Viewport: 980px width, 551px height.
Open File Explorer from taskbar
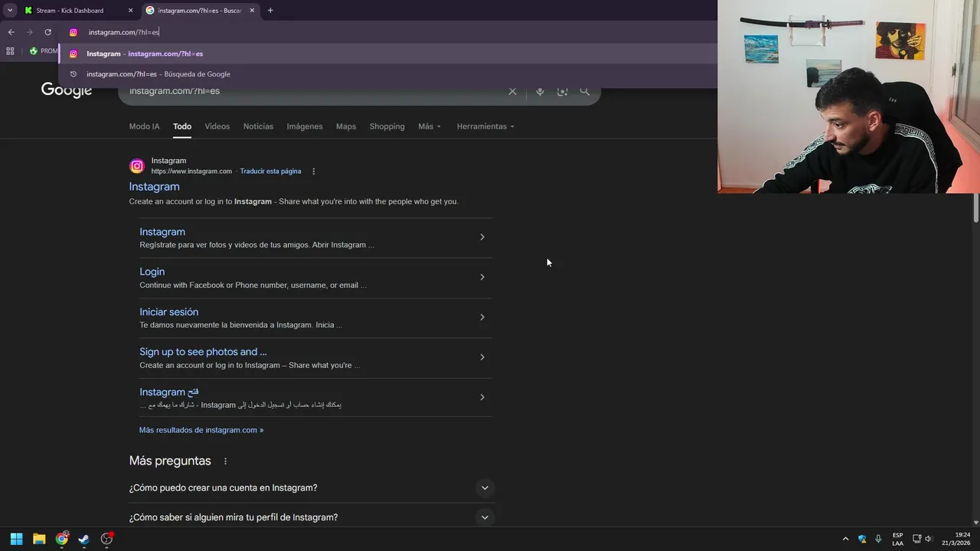point(39,539)
